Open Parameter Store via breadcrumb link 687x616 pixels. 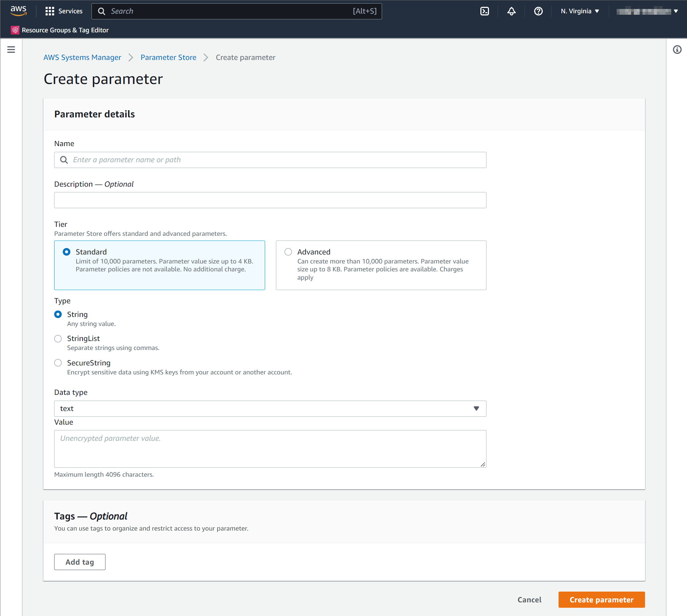[168, 57]
